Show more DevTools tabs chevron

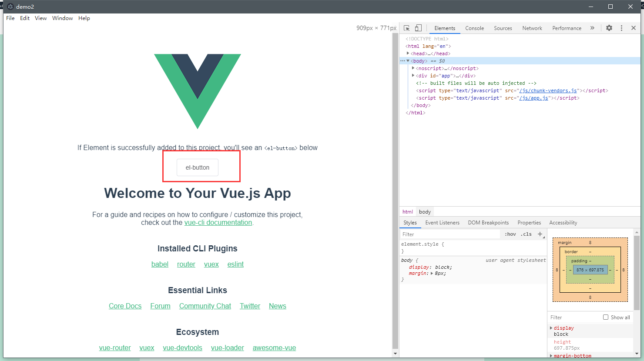pos(592,28)
